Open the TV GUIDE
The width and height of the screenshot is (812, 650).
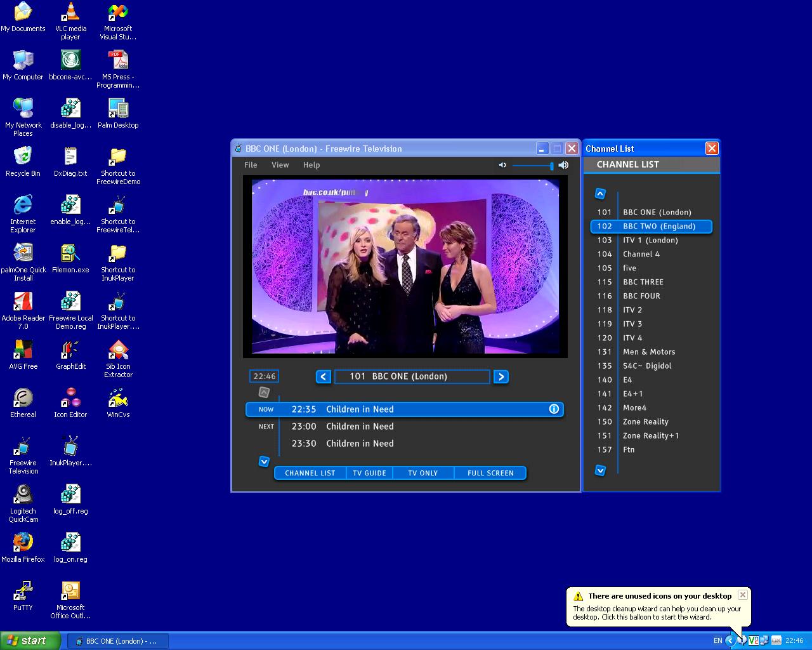[x=369, y=473]
